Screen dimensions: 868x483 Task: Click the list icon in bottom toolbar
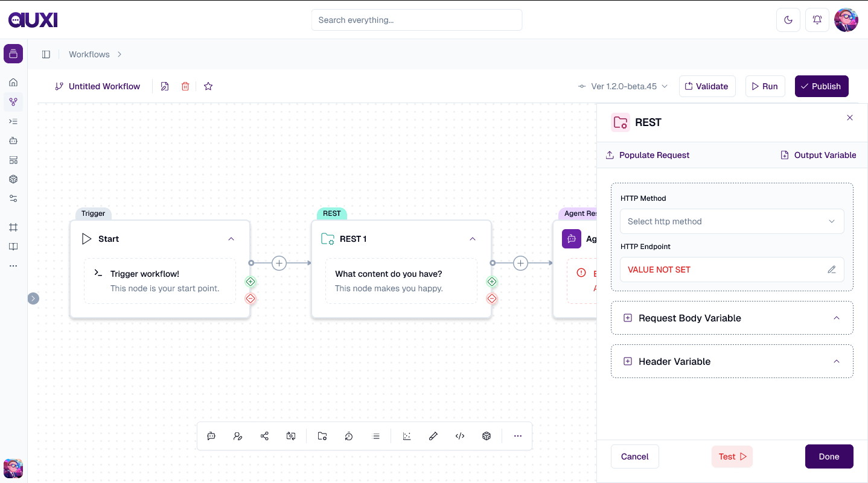[376, 436]
